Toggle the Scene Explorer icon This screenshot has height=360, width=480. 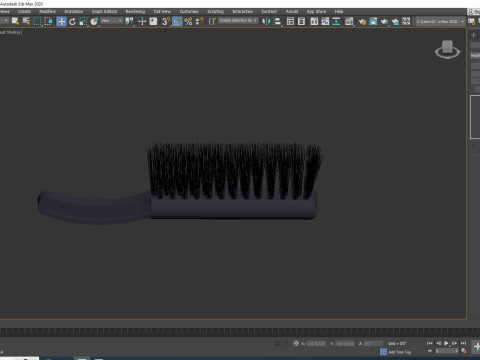(290, 21)
